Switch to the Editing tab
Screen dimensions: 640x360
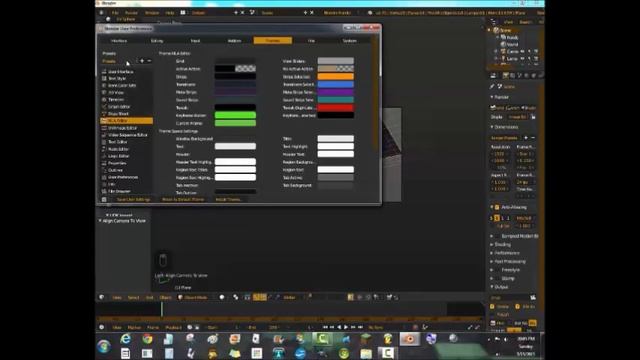click(x=157, y=41)
